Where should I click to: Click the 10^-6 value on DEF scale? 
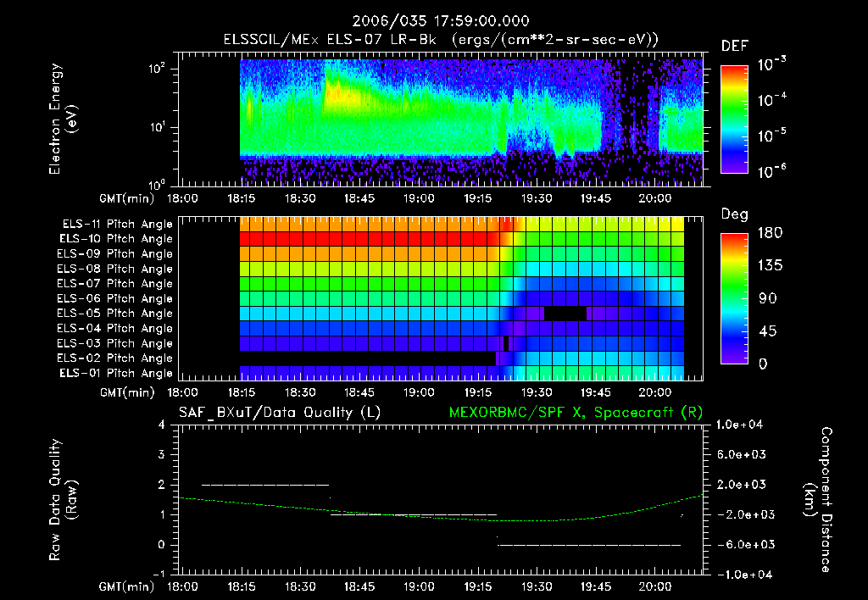pyautogui.click(x=771, y=171)
